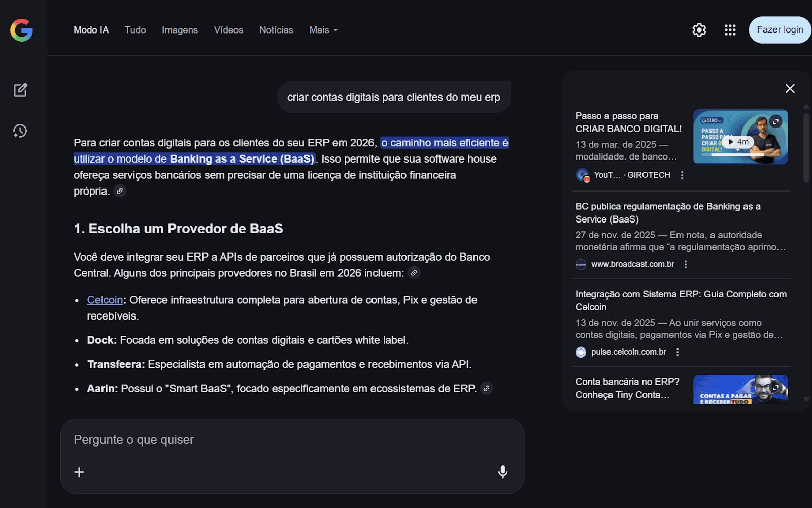Open source link icon after Aarin line
The width and height of the screenshot is (812, 508).
pyautogui.click(x=486, y=388)
